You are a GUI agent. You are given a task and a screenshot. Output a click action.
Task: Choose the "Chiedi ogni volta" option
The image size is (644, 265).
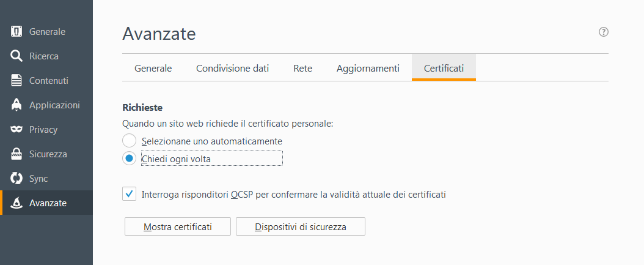point(129,159)
